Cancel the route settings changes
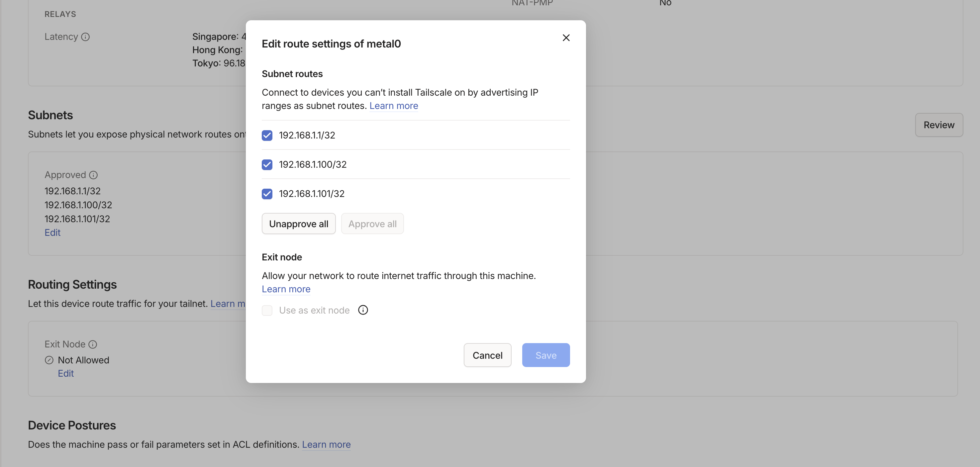This screenshot has width=980, height=467. pos(487,355)
